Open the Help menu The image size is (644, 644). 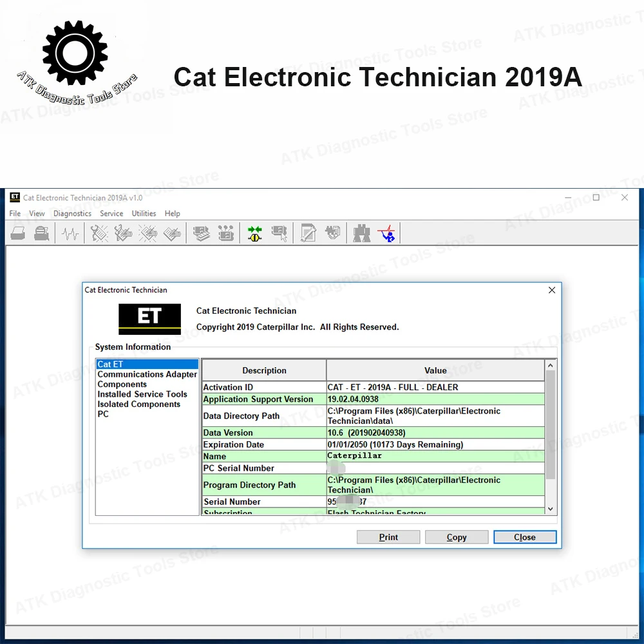[172, 214]
